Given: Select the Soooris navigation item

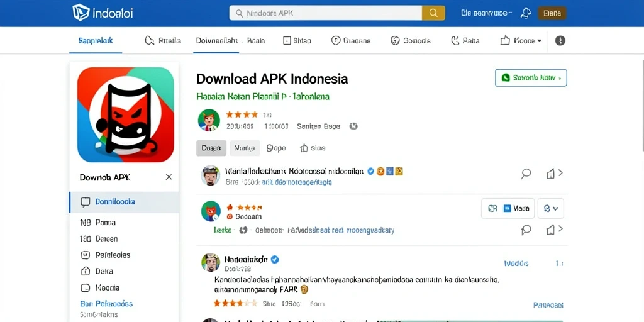Looking at the screenshot, I should (x=410, y=41).
